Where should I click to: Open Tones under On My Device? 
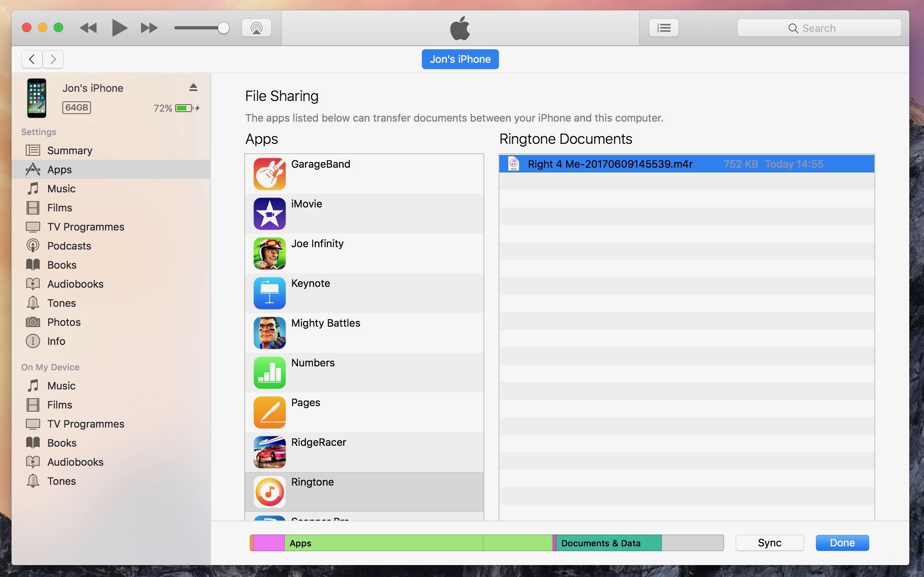pos(111,481)
